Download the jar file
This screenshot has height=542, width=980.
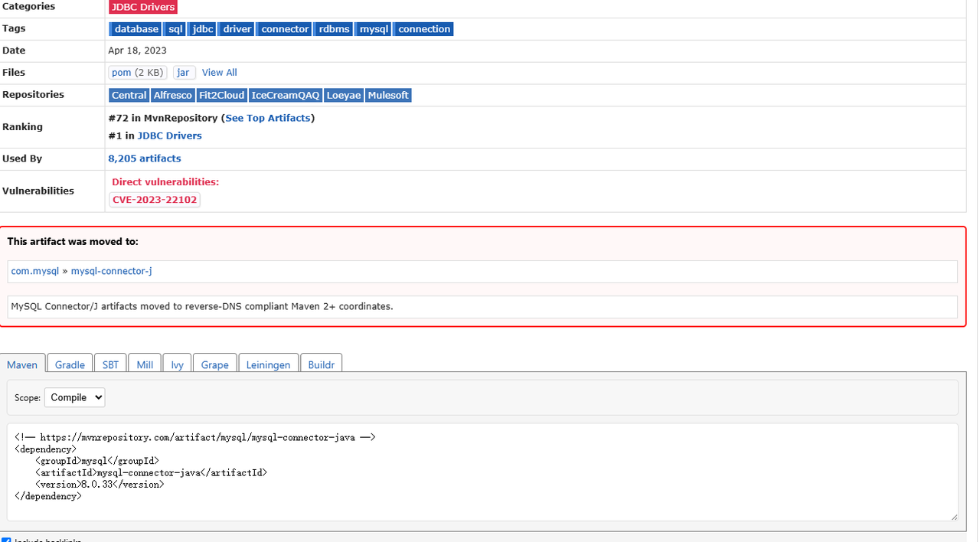pyautogui.click(x=183, y=73)
